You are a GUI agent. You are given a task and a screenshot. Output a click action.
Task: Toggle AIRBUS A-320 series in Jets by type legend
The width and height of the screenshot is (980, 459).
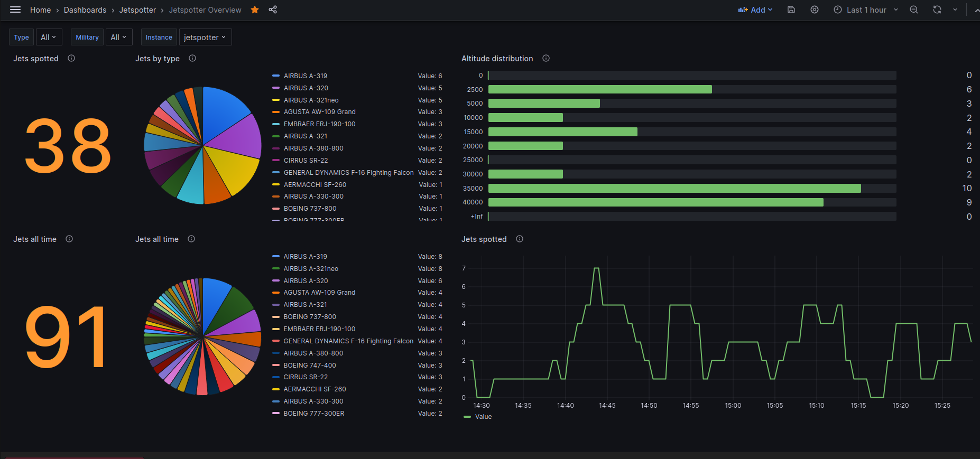pos(306,88)
